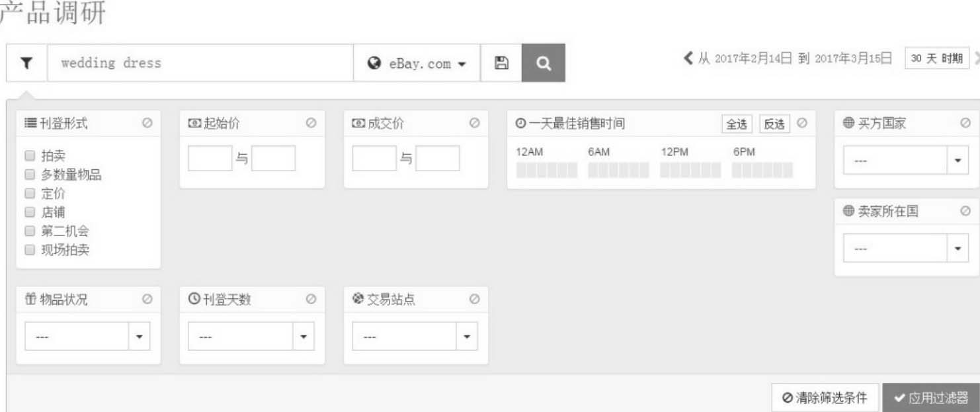Select the first hour block under 6PM

[x=737, y=171]
